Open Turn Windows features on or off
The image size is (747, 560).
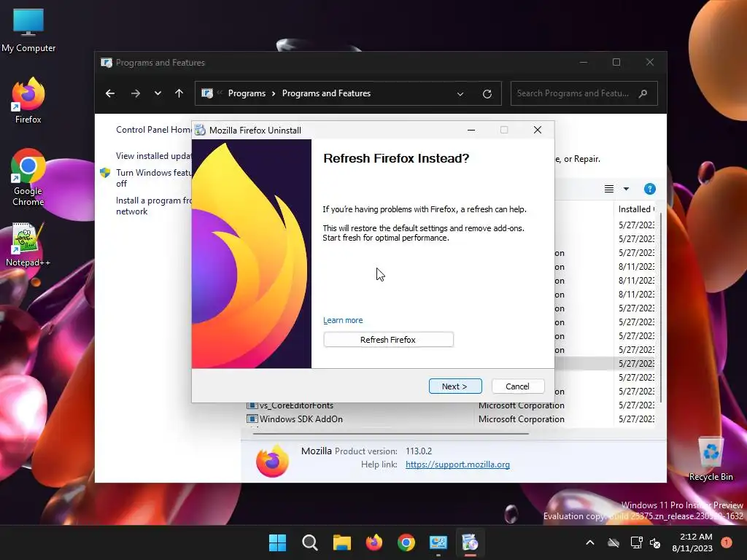153,178
